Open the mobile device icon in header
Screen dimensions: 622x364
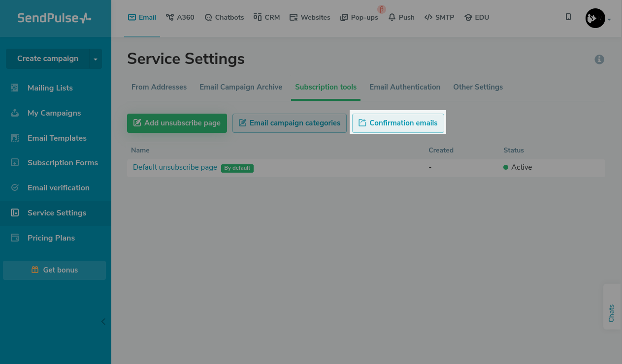568,17
